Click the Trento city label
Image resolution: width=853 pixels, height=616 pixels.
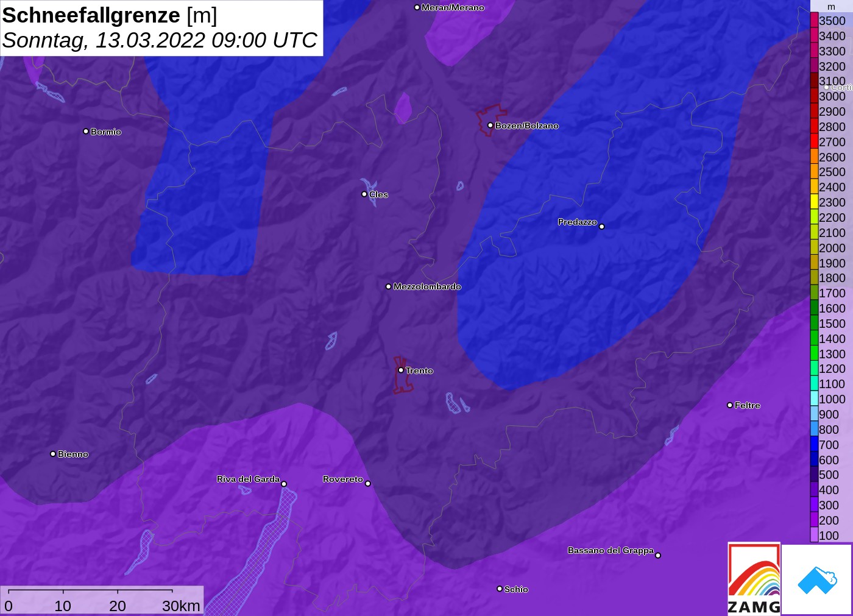[419, 370]
